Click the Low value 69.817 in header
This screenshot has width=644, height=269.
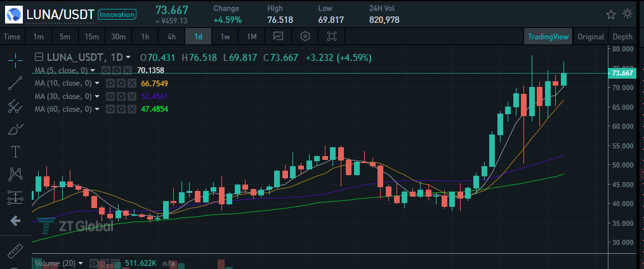point(331,20)
